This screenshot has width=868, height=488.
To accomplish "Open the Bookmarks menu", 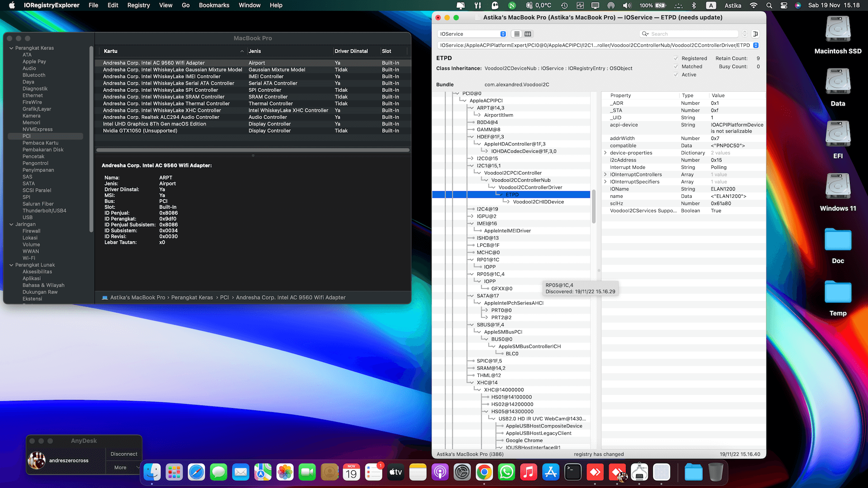I will pos(214,5).
